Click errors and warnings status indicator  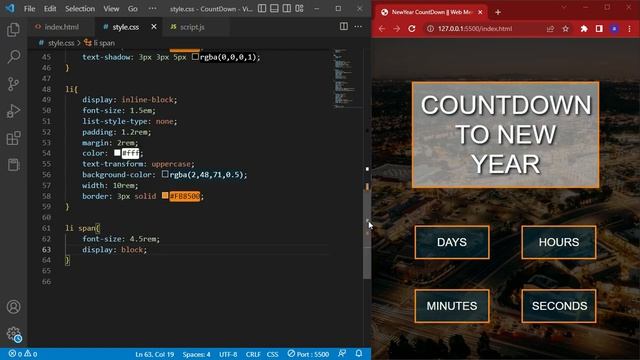pos(23,354)
